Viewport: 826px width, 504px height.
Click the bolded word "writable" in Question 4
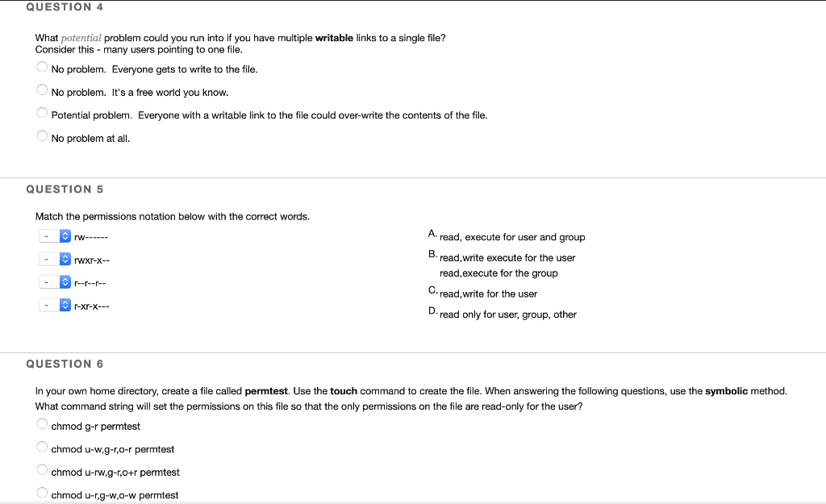click(x=335, y=37)
